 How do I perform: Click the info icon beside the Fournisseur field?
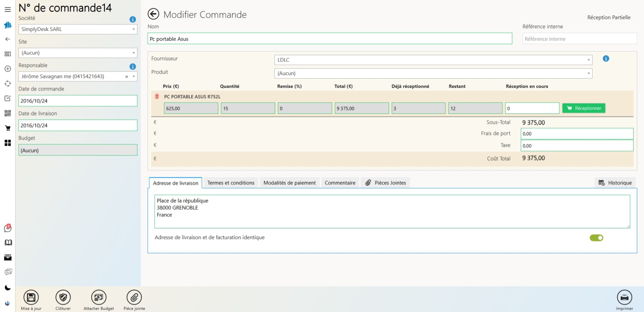click(x=606, y=59)
